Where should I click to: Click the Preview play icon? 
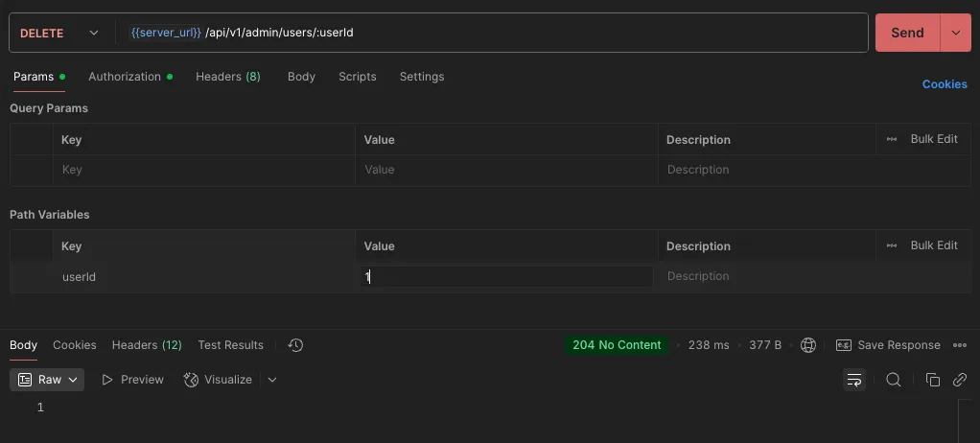(106, 380)
